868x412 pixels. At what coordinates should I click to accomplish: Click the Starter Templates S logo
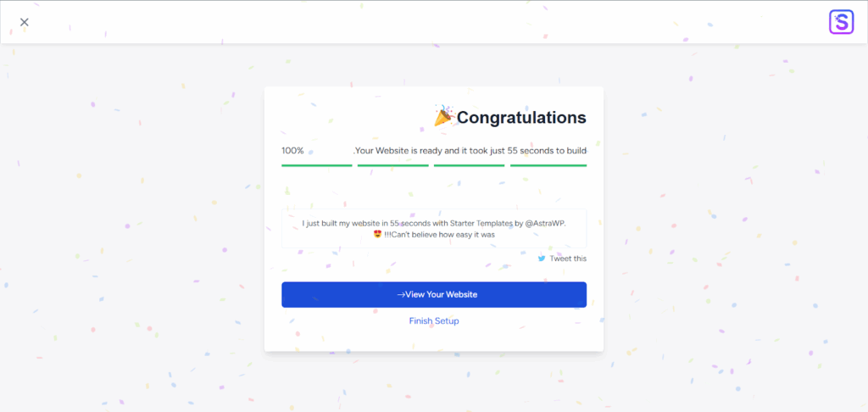[841, 22]
